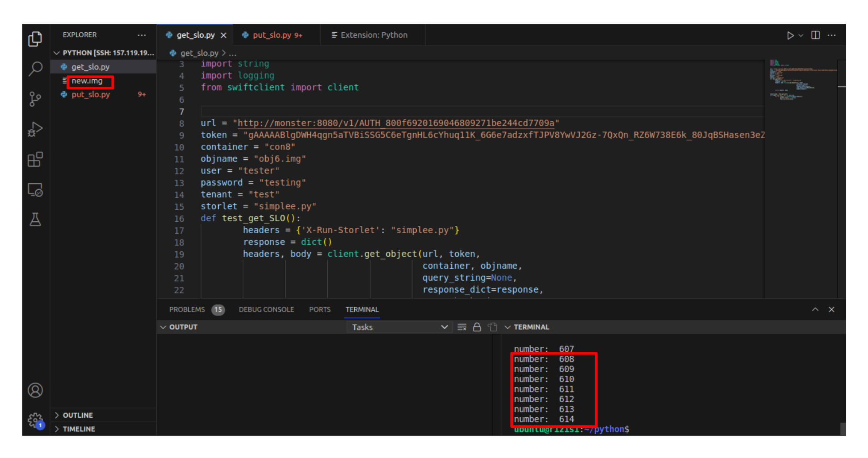Toggle output scroll lock
868x458 pixels.
(x=477, y=327)
